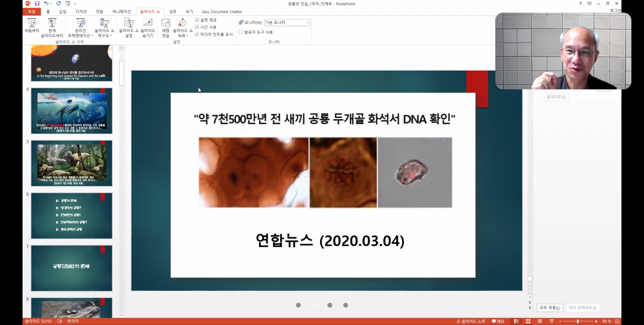This screenshot has height=325, width=644.
Task: Click 모두 적용 (Apply to All) button
Action: click(550, 308)
